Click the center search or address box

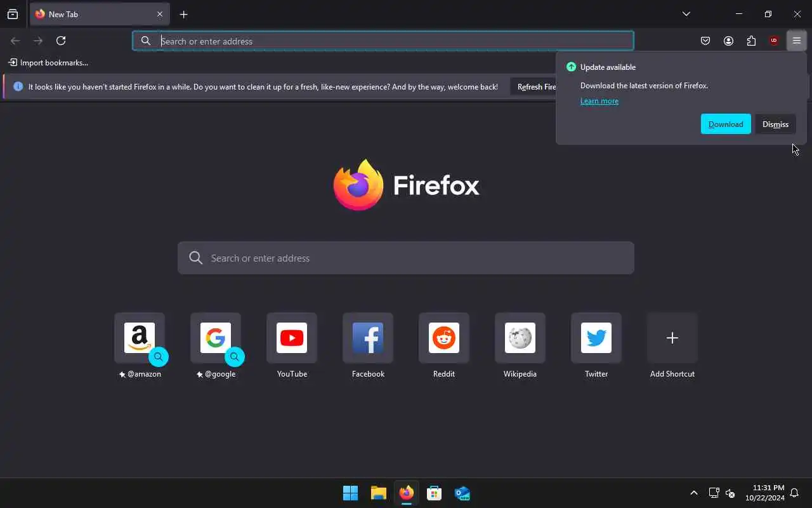(x=406, y=258)
